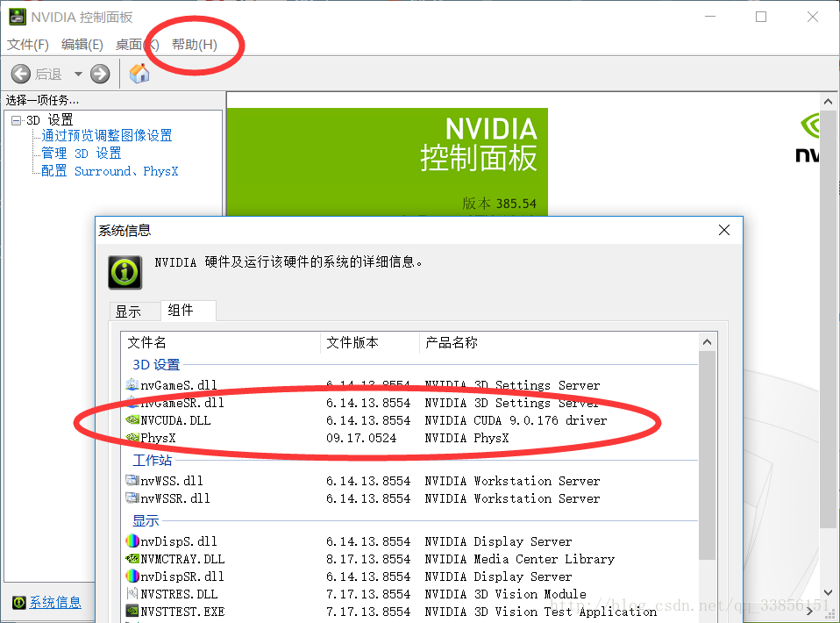Click main panel vertical scrollbar thumb
The height and width of the screenshot is (623, 840).
[x=828, y=319]
